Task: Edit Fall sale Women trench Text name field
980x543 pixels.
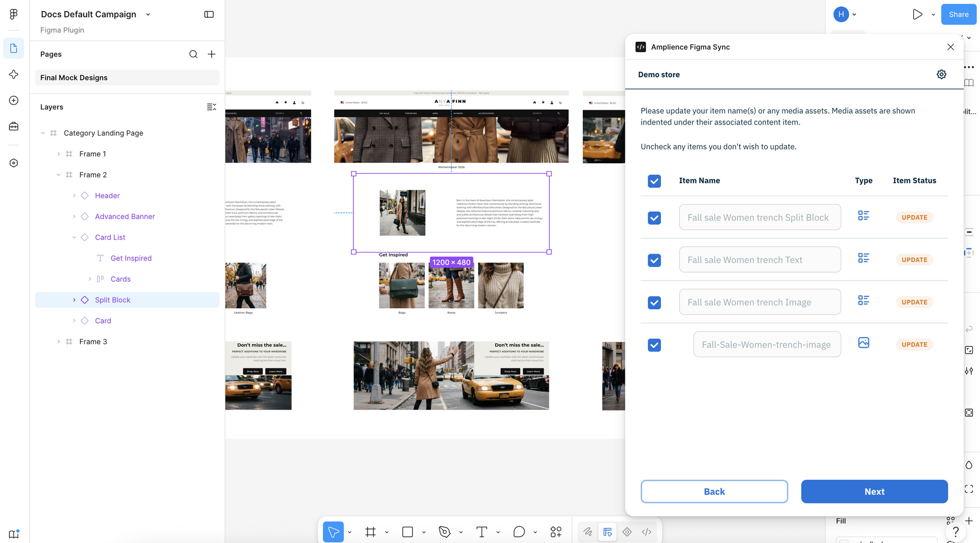Action: tap(759, 260)
